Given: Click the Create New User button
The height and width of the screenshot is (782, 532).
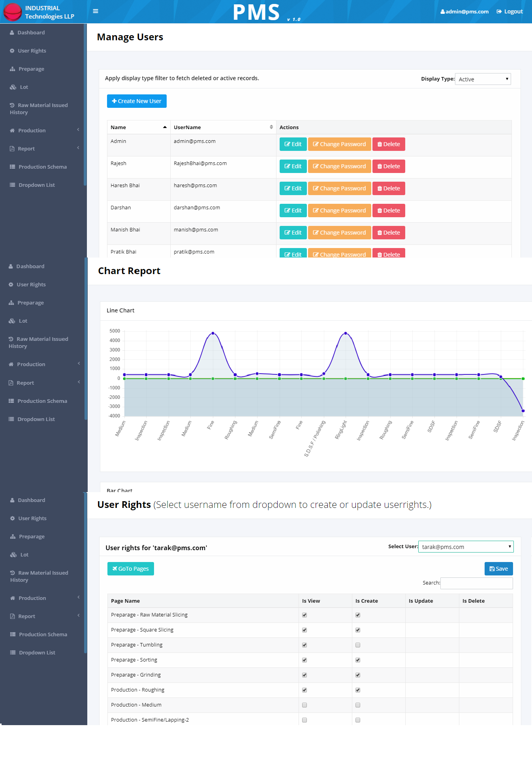Looking at the screenshot, I should pyautogui.click(x=137, y=101).
